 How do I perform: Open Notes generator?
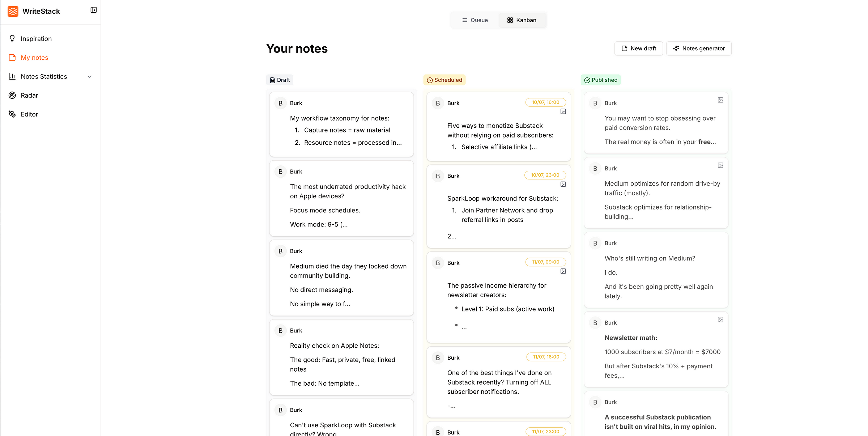tap(699, 48)
